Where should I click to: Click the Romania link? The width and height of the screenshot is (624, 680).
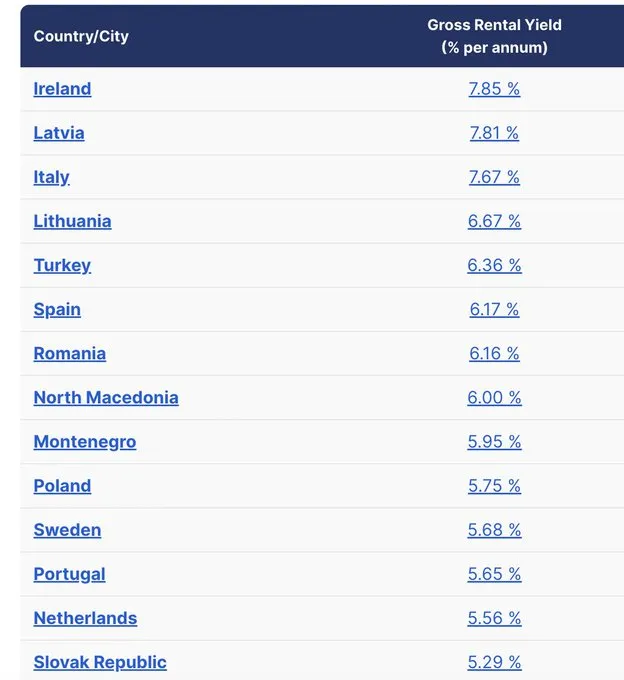click(70, 353)
